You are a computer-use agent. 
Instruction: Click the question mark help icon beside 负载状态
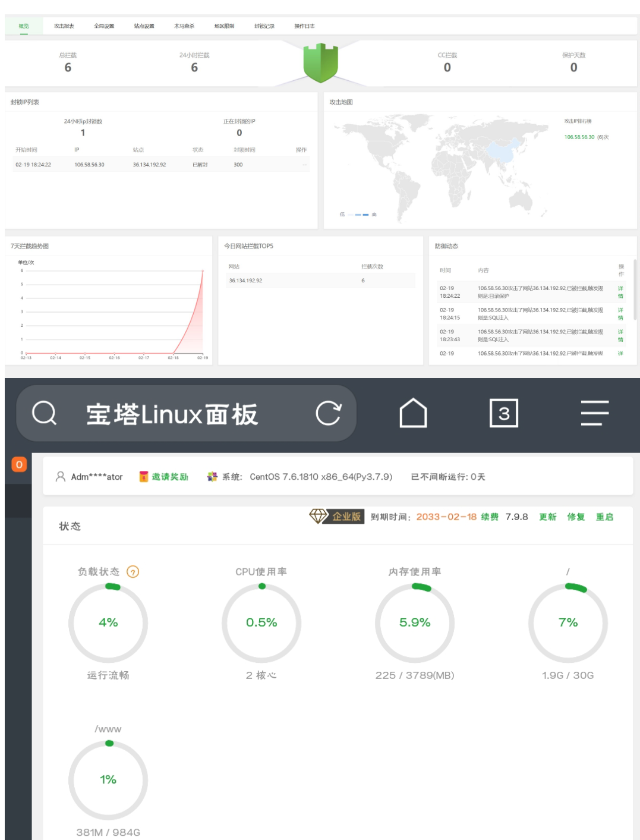tap(133, 572)
